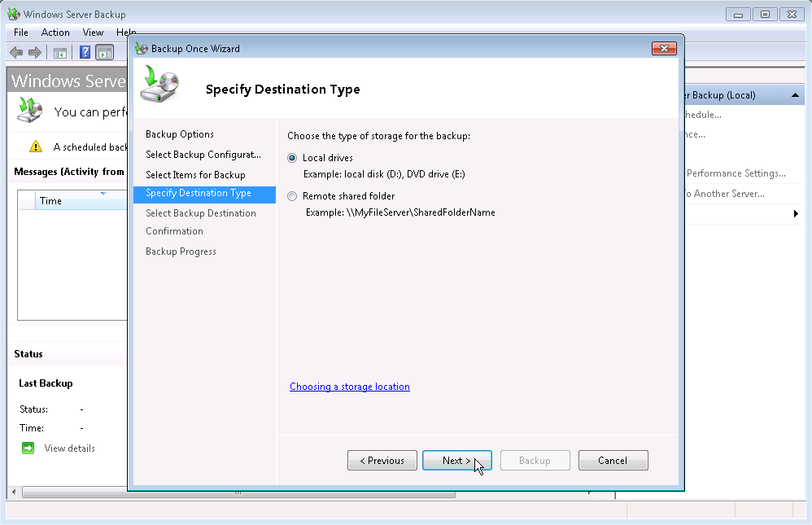Click the Next button to continue
This screenshot has width=812, height=525.
click(456, 460)
